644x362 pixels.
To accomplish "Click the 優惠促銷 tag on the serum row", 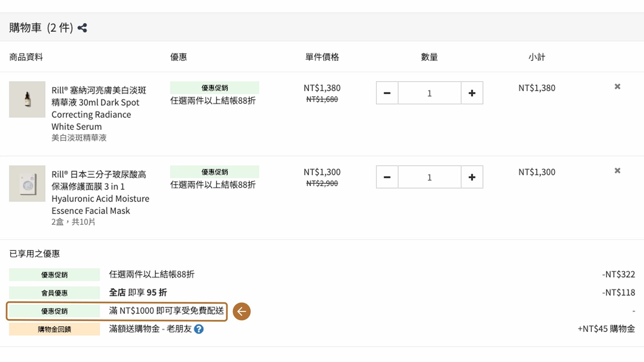I will (214, 88).
